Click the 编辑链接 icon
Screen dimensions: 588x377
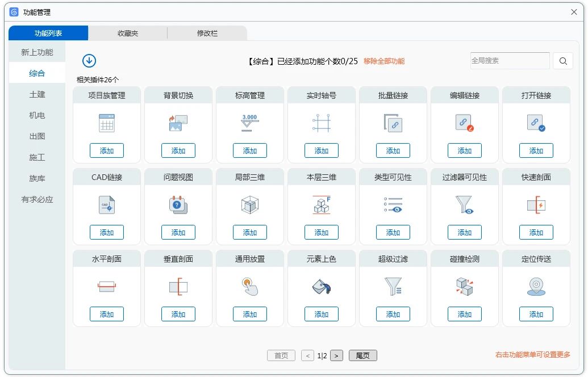(x=465, y=123)
